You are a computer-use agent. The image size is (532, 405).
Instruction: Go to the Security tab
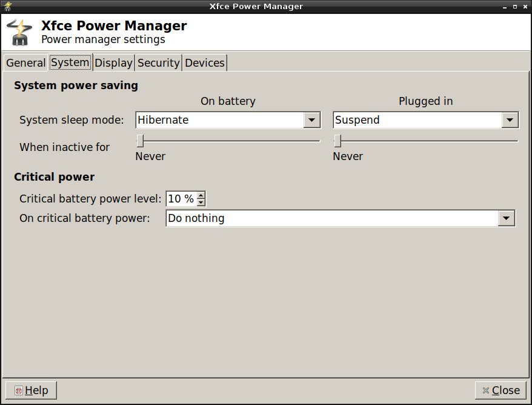[158, 63]
